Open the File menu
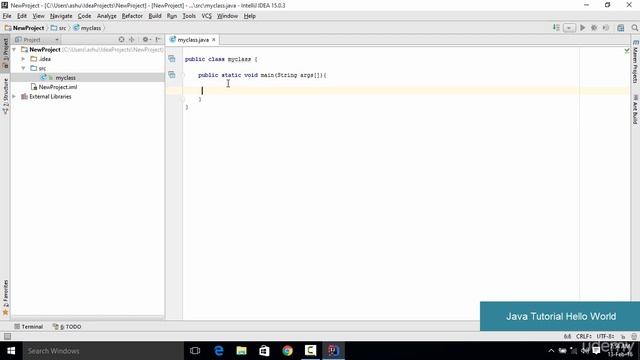Image resolution: width=640 pixels, height=360 pixels. coord(7,16)
